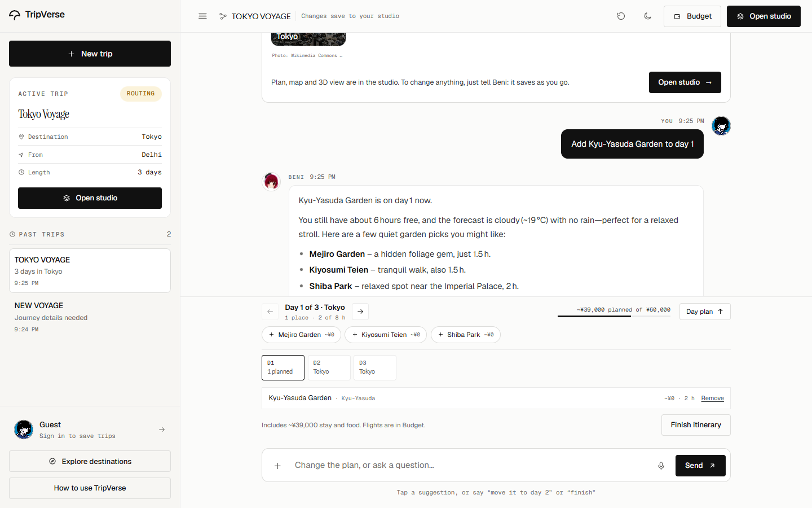Click the Guest avatar in sidebar
This screenshot has height=508, width=812.
tap(24, 430)
